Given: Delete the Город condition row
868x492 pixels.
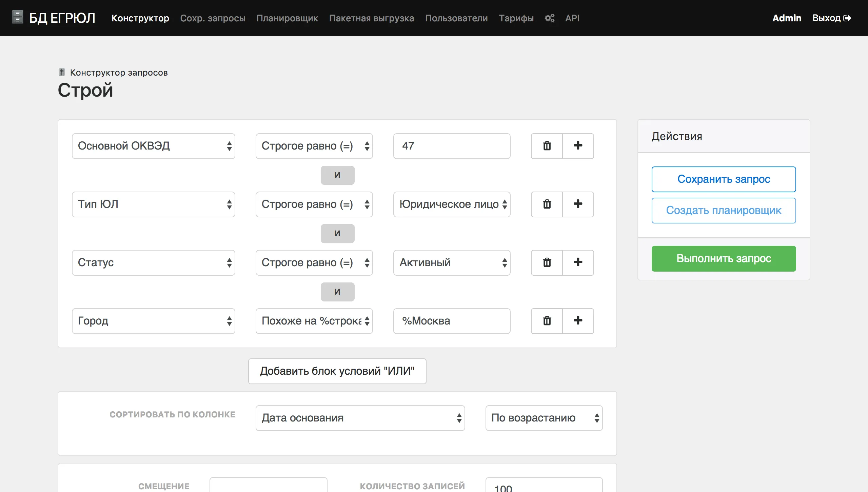Looking at the screenshot, I should click(546, 321).
